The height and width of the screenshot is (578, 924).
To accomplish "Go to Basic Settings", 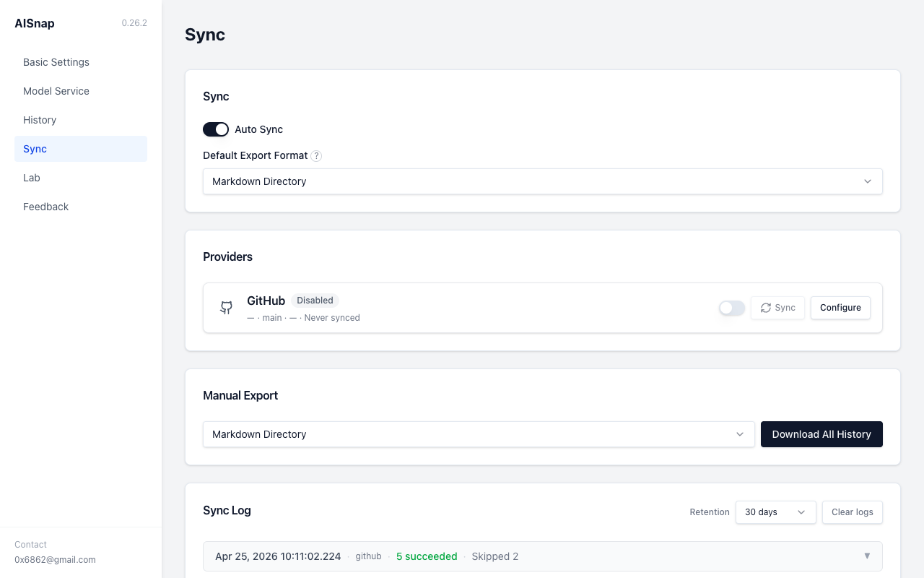I will coord(81,62).
